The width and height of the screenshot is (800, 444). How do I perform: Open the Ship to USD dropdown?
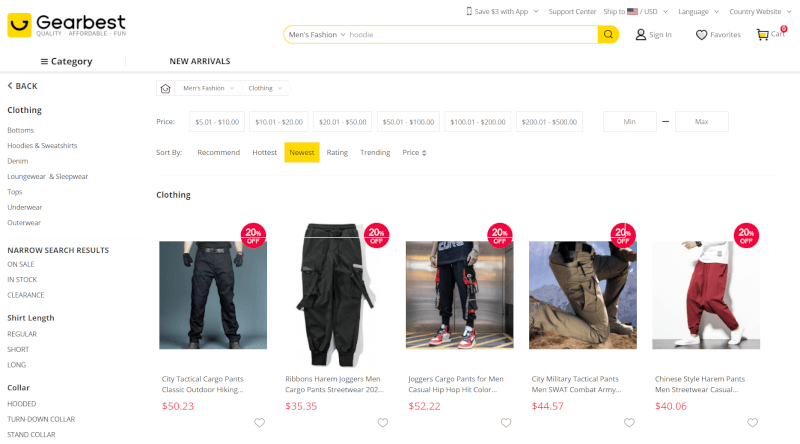(636, 11)
